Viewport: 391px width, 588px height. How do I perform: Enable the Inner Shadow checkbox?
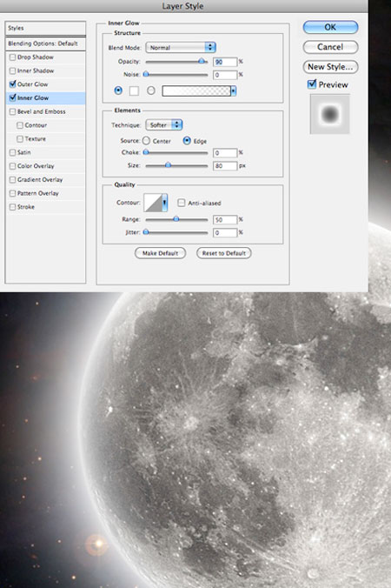pyautogui.click(x=12, y=70)
